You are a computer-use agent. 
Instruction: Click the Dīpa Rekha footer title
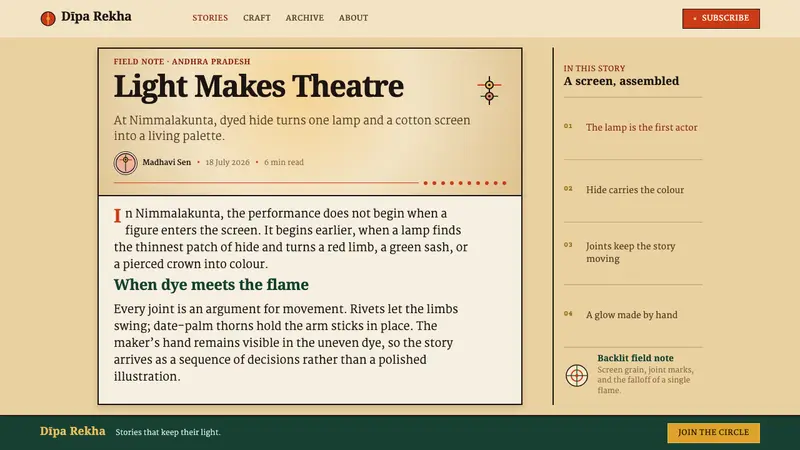point(72,431)
